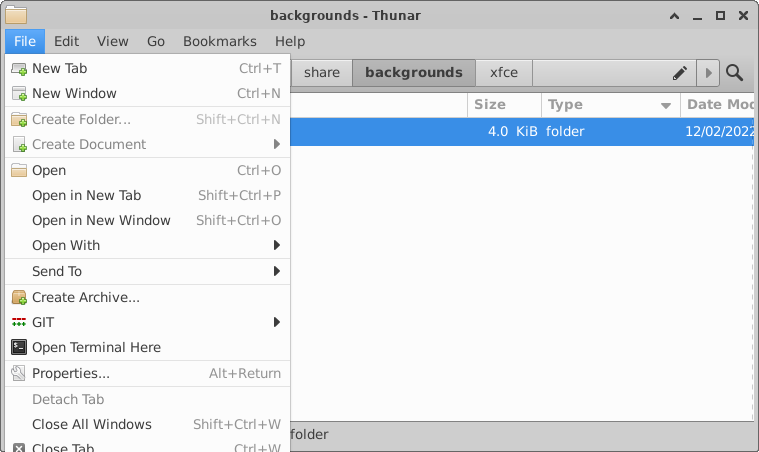Expand the Open With submenu arrow
The width and height of the screenshot is (759, 452).
pos(277,245)
